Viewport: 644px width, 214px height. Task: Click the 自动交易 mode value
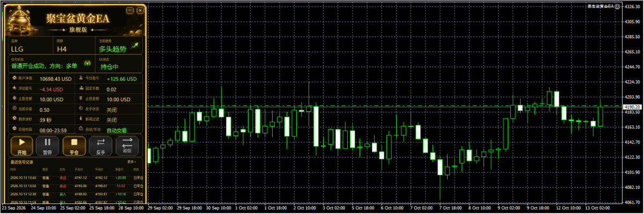coord(116,130)
